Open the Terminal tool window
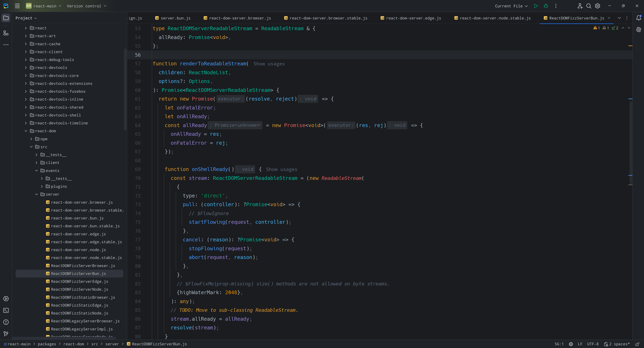The width and height of the screenshot is (644, 348). pos(6,310)
